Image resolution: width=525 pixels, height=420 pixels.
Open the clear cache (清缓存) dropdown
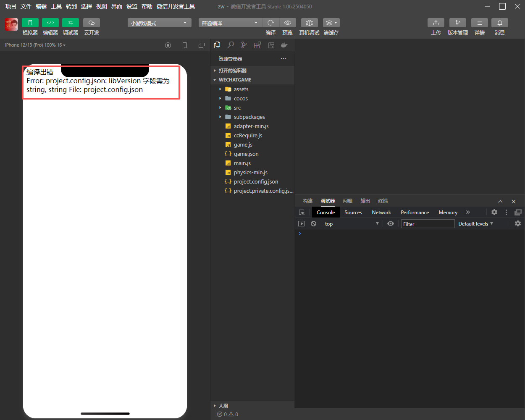coord(331,23)
